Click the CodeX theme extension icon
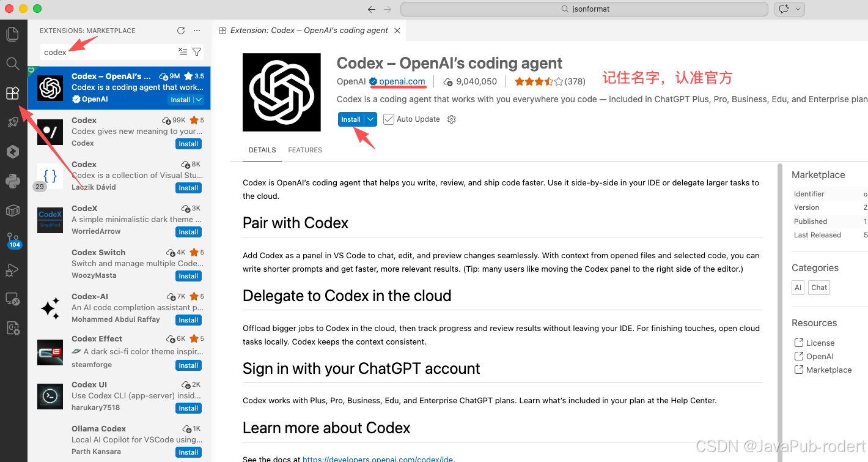Viewport: 868px width, 462px height. pos(50,220)
